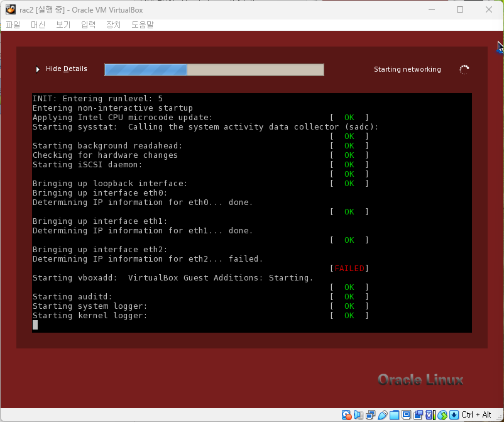504x422 pixels.
Task: Click the recording status icon
Action: click(418, 415)
